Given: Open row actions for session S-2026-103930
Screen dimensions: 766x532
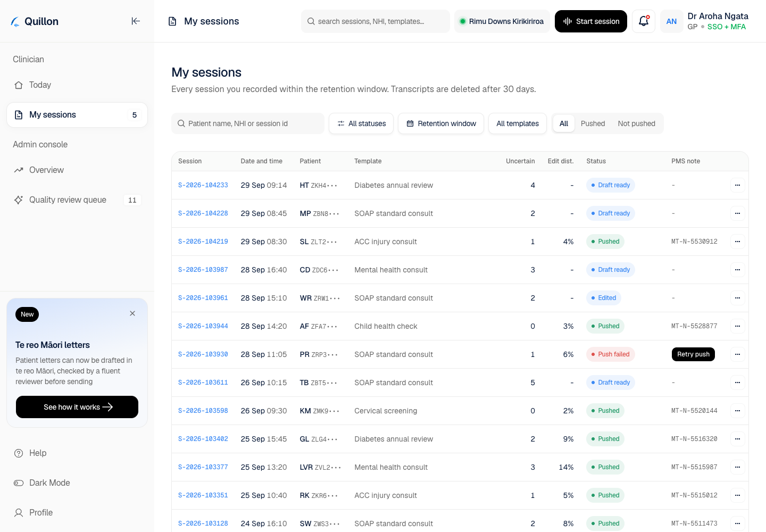Looking at the screenshot, I should click(737, 354).
